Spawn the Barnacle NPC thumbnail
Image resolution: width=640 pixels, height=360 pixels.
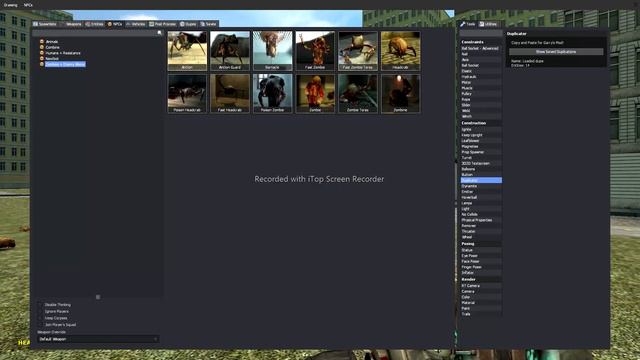(x=272, y=51)
